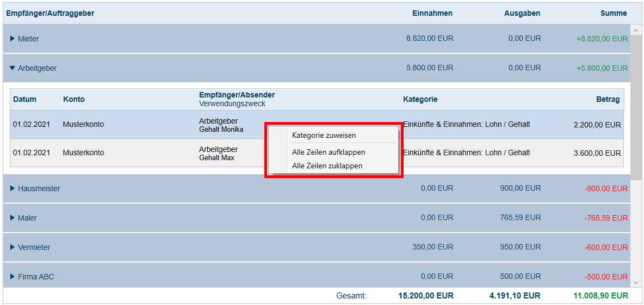The width and height of the screenshot is (644, 305).
Task: Expand the Maler group triangle
Action: 13,218
